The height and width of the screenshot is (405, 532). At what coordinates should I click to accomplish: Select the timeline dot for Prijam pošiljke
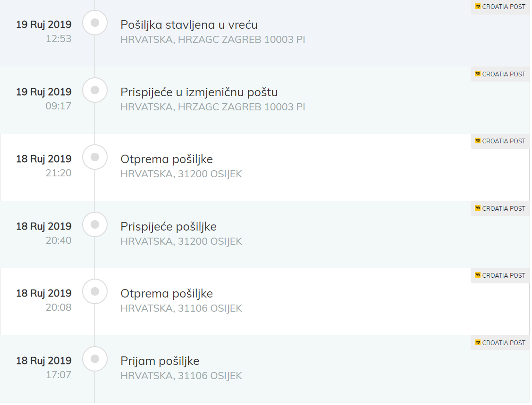point(95,359)
